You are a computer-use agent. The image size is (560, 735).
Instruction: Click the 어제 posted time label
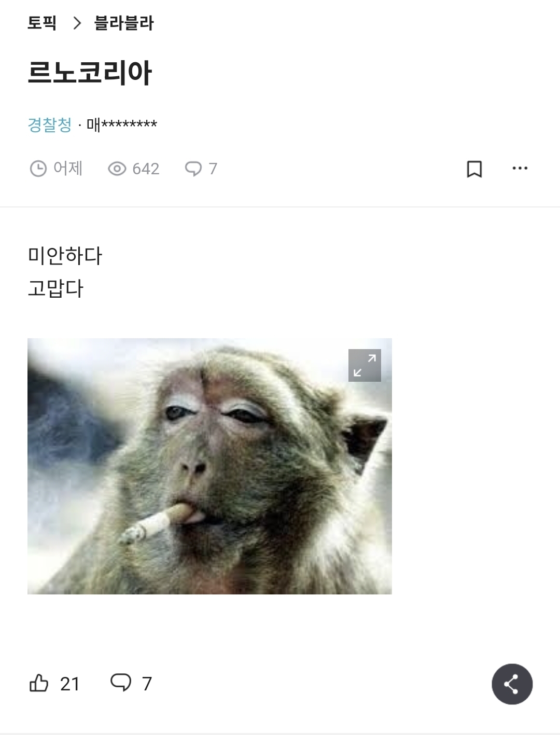click(68, 169)
